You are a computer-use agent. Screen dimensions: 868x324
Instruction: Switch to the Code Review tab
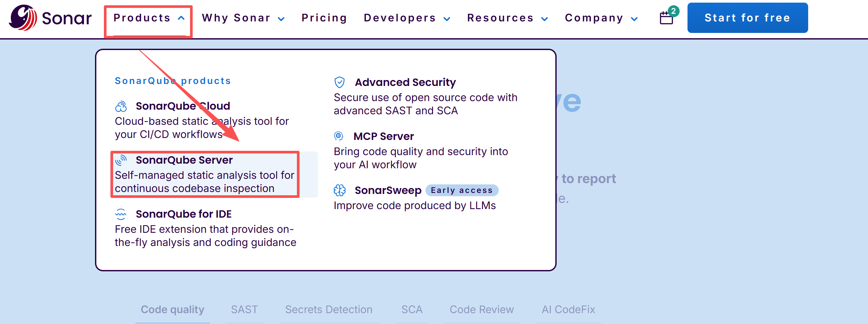pyautogui.click(x=482, y=310)
